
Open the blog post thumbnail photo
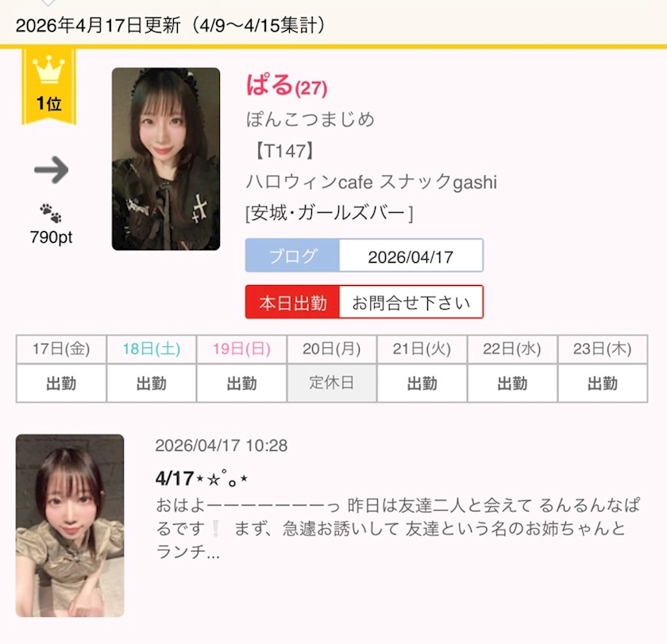pos(70,526)
